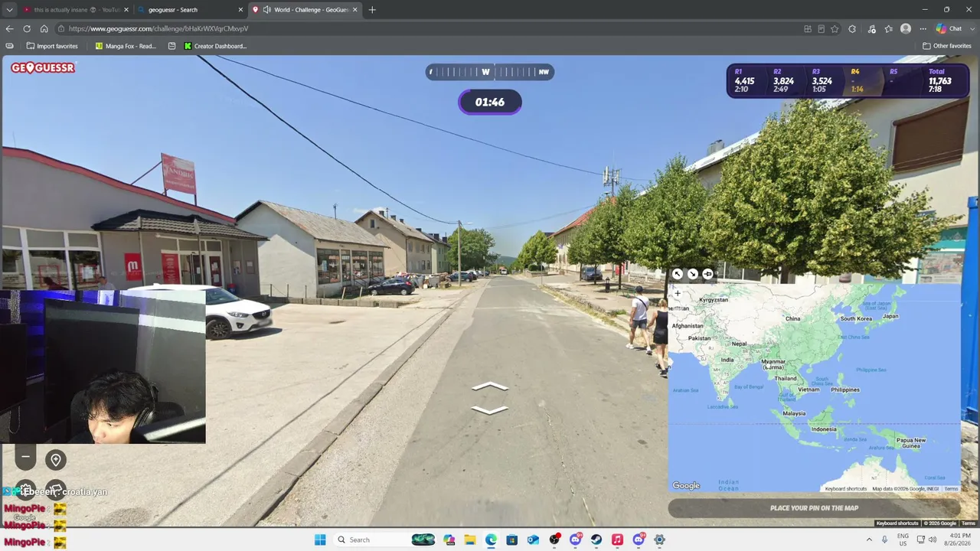Click the disabled Place Your Pin on the Map button
The width and height of the screenshot is (980, 551).
(x=814, y=508)
